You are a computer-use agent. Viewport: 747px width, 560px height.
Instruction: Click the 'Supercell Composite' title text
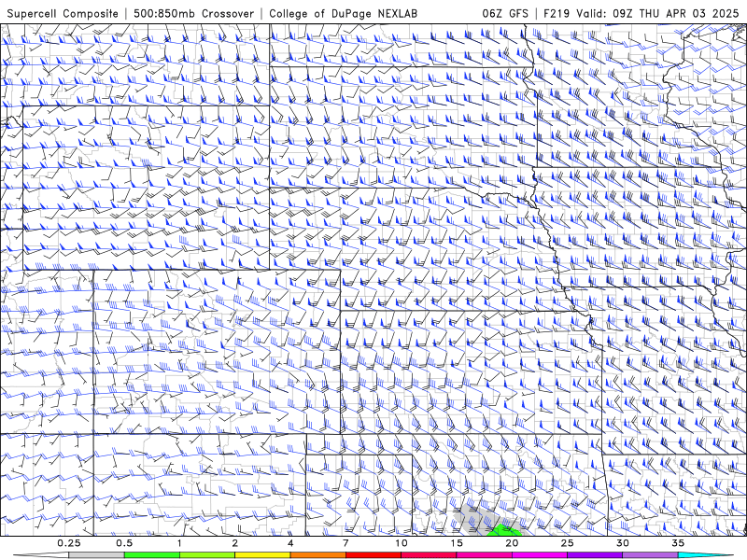click(x=63, y=13)
